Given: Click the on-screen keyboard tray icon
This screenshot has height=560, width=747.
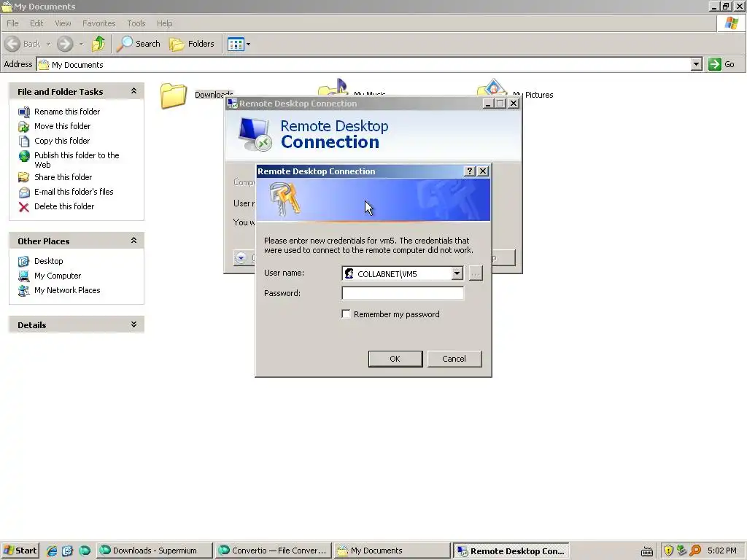Looking at the screenshot, I should [647, 551].
